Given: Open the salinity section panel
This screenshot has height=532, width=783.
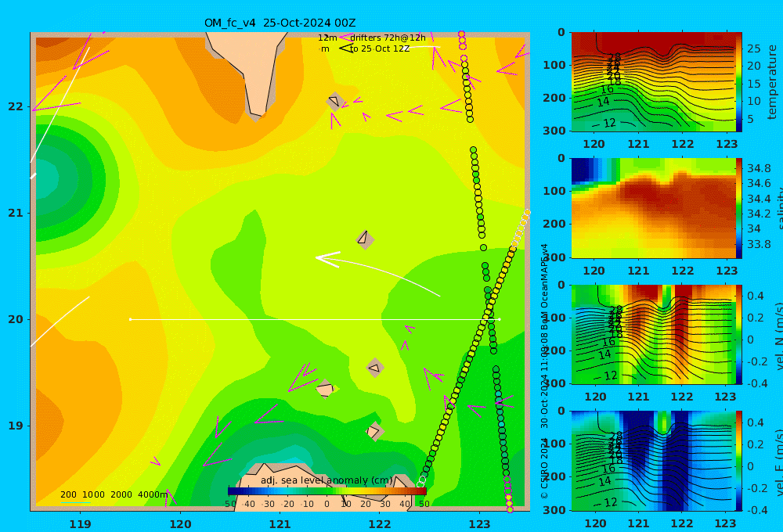Looking at the screenshot, I should 653,208.
